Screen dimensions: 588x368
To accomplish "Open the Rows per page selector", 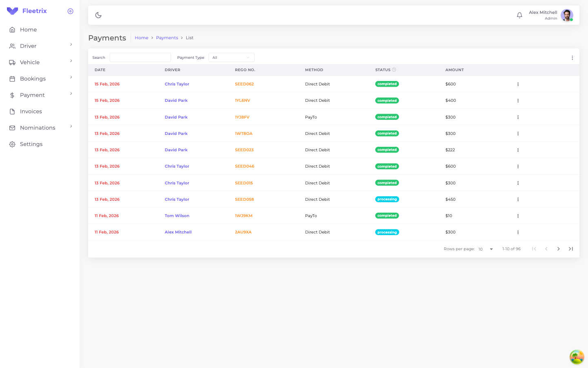I will (x=486, y=249).
